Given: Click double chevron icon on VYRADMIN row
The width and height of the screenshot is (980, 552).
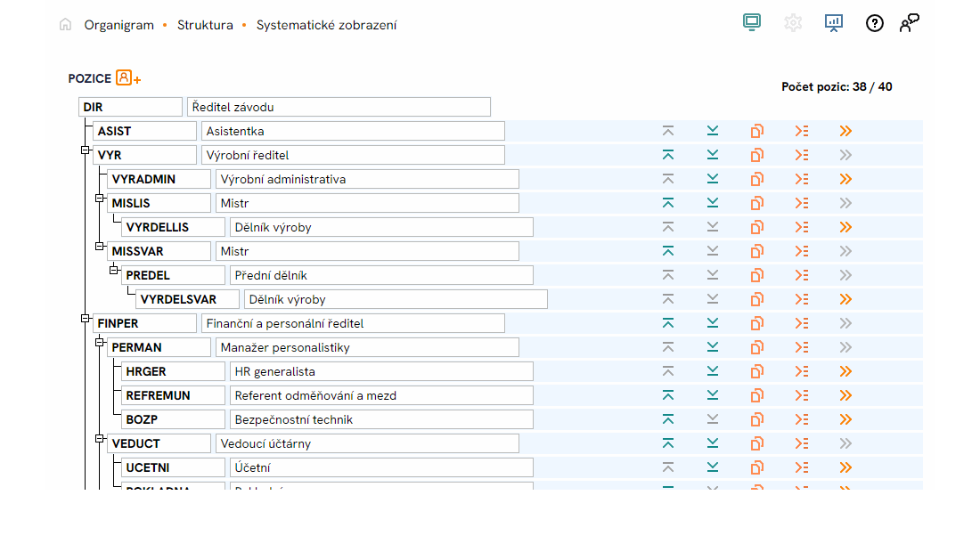Looking at the screenshot, I should coord(845,179).
